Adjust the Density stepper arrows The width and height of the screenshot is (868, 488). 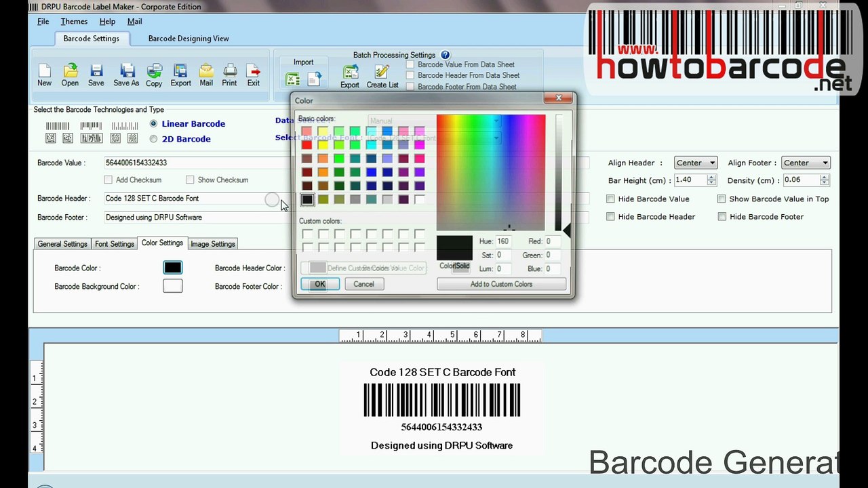(x=824, y=180)
